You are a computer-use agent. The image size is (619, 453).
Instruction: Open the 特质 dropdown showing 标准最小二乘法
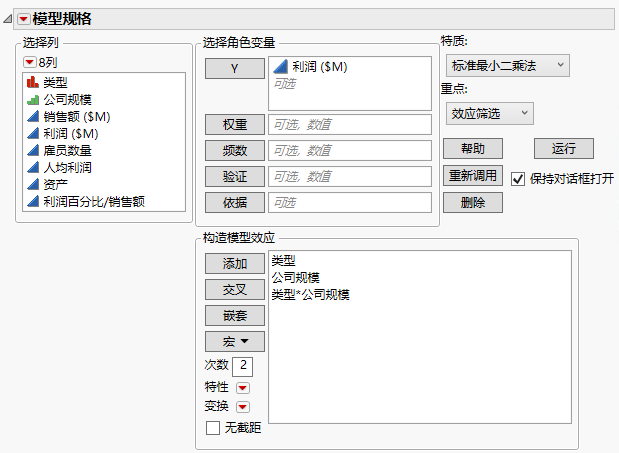tap(507, 65)
